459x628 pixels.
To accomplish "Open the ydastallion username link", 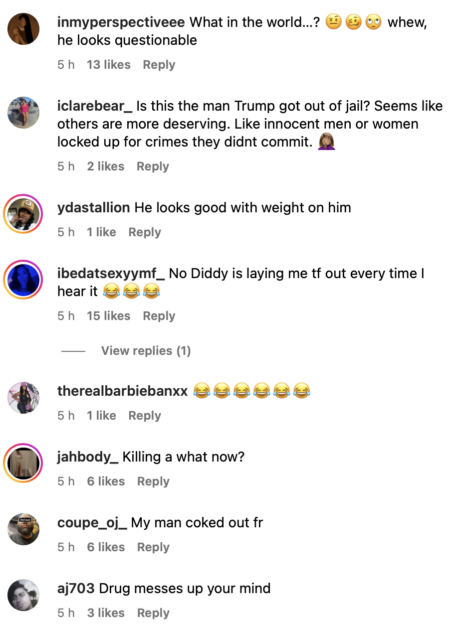I will click(93, 208).
